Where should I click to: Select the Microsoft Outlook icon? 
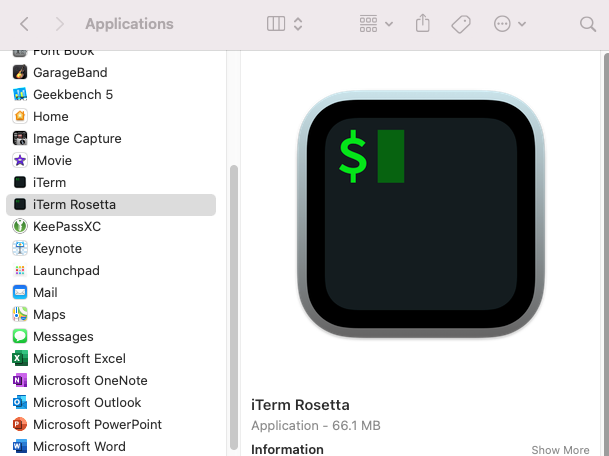tap(20, 402)
